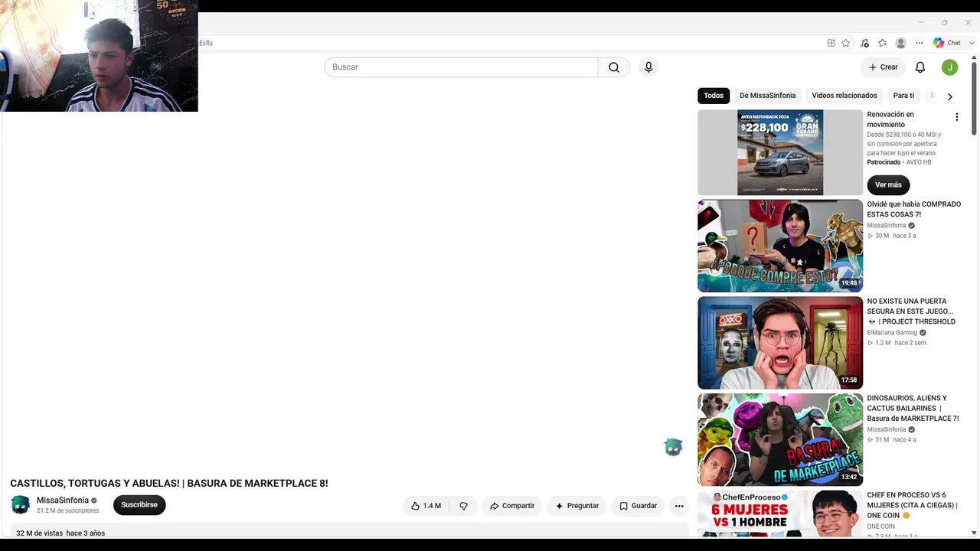Open the MissaSinfonia channel name link
This screenshot has width=980, height=551.
point(63,500)
